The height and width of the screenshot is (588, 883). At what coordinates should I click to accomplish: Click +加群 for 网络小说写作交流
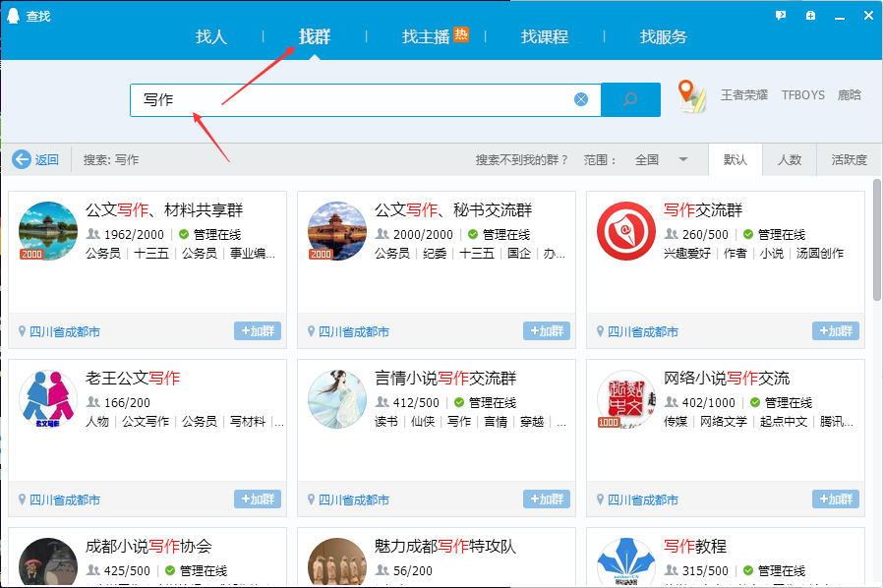click(836, 499)
